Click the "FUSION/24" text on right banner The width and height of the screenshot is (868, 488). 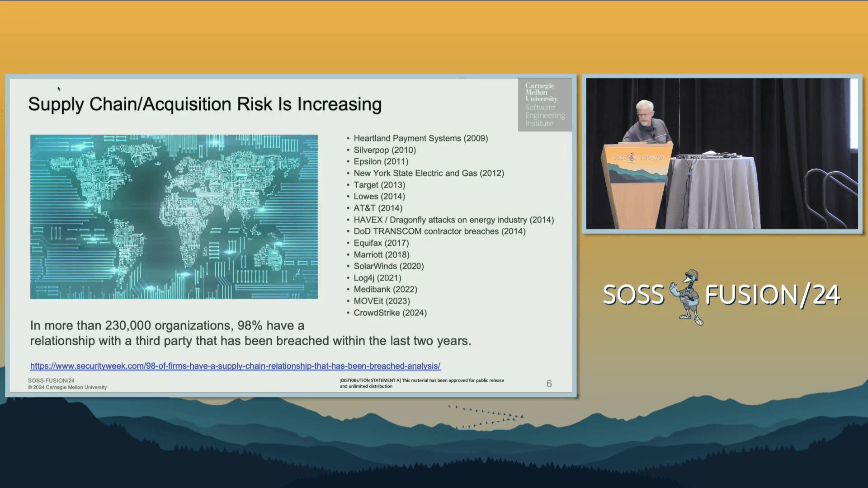point(772,296)
